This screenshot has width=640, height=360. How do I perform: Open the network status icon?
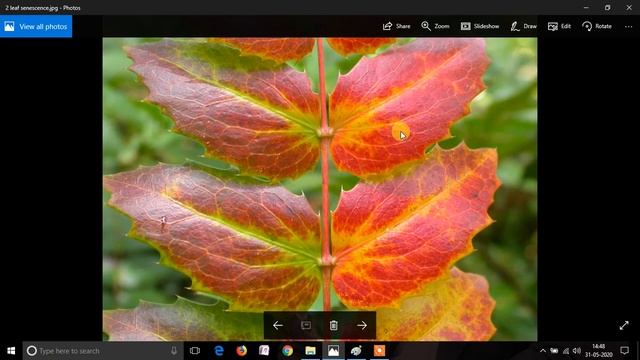tap(566, 351)
